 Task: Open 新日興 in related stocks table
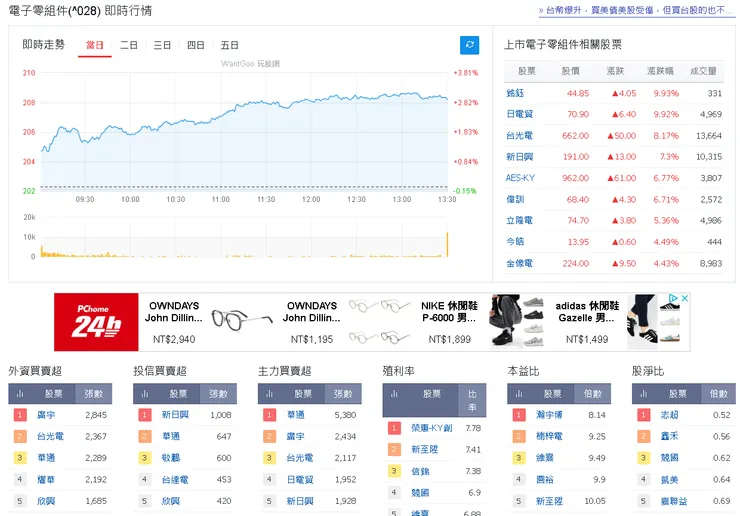click(x=519, y=157)
